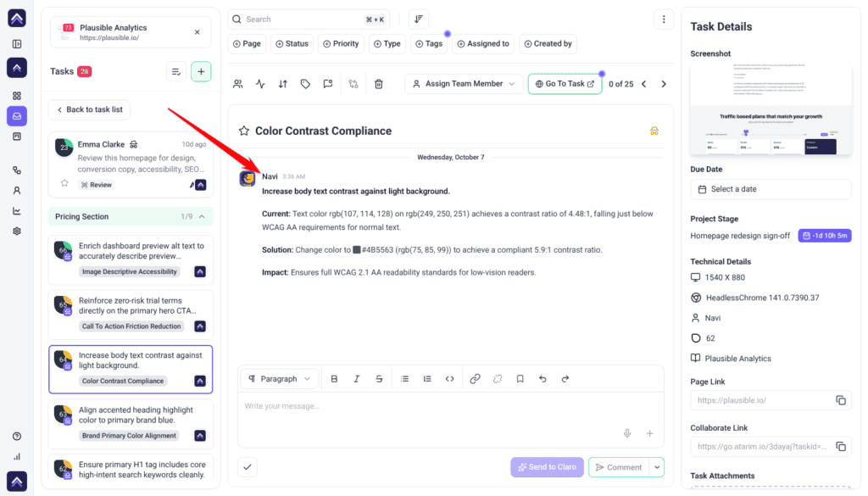868x496 pixels.
Task: Open Assign Team Member dropdown
Action: coord(464,84)
